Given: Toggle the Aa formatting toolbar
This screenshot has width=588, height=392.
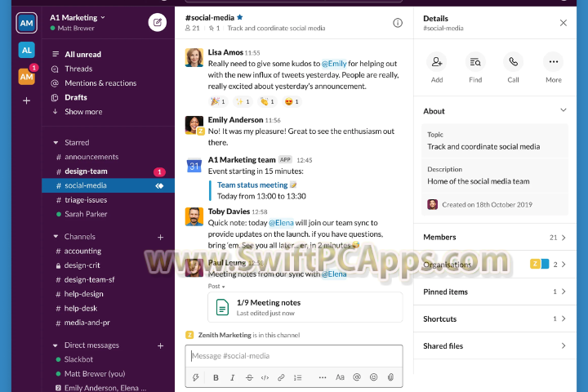Looking at the screenshot, I should [x=340, y=377].
